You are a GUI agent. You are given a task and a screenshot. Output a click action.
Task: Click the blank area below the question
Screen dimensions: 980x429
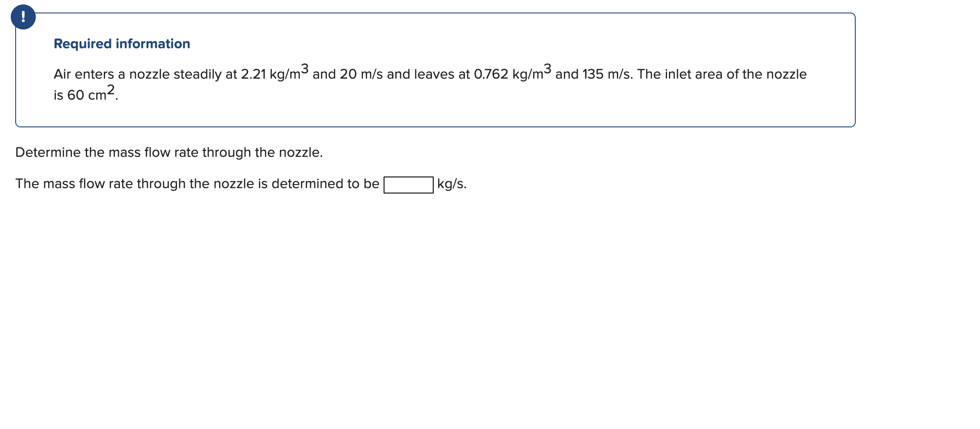[x=447, y=290]
